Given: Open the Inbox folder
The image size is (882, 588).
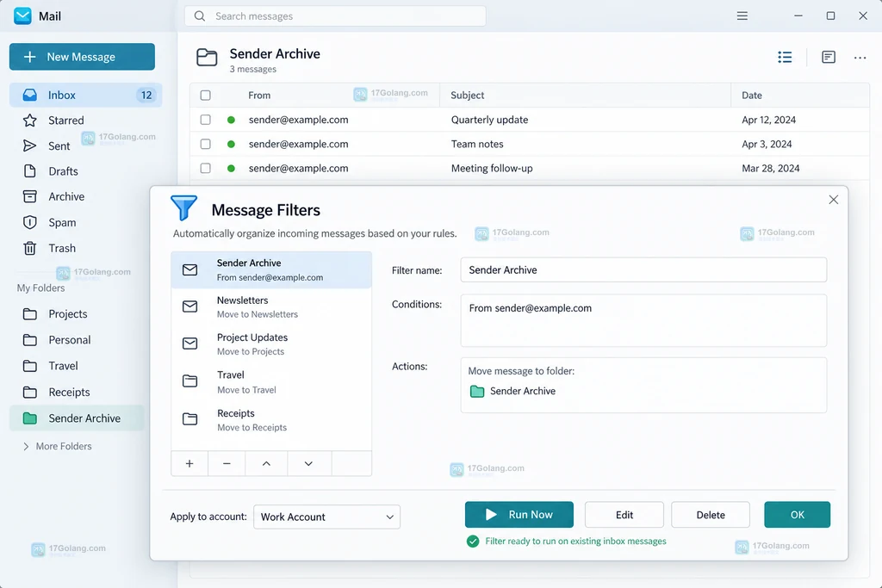Looking at the screenshot, I should click(85, 95).
